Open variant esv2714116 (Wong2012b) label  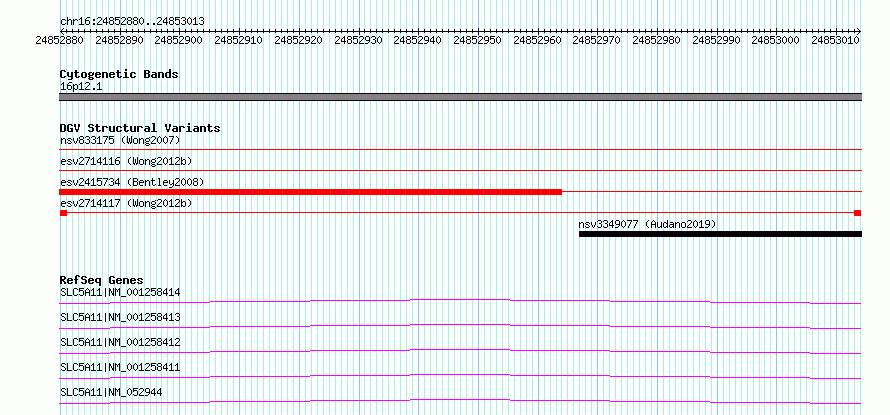click(x=126, y=161)
